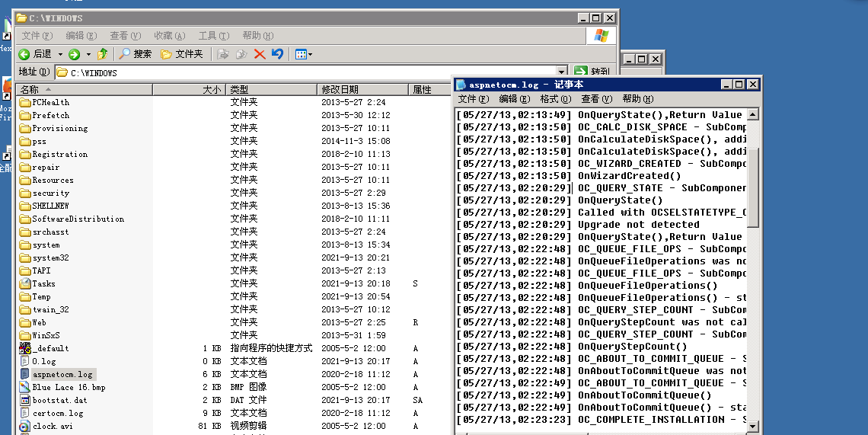Open the Views dropdown button
The height and width of the screenshot is (435, 868).
click(x=303, y=54)
